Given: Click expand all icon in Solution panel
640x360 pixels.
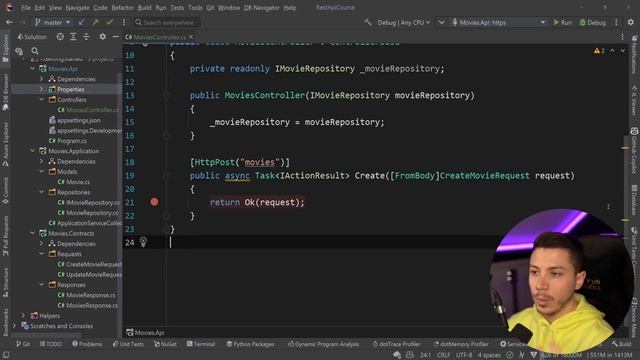Looking at the screenshot, I should point(73,37).
